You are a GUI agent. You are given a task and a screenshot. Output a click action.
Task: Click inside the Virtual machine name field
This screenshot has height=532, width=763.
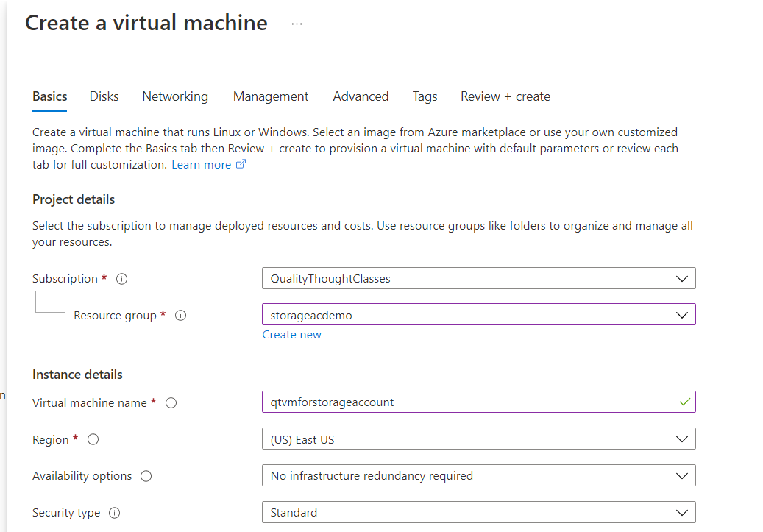(441, 402)
